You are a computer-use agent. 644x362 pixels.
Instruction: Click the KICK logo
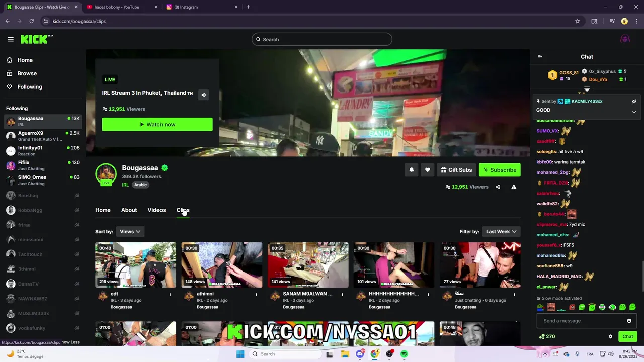(37, 39)
